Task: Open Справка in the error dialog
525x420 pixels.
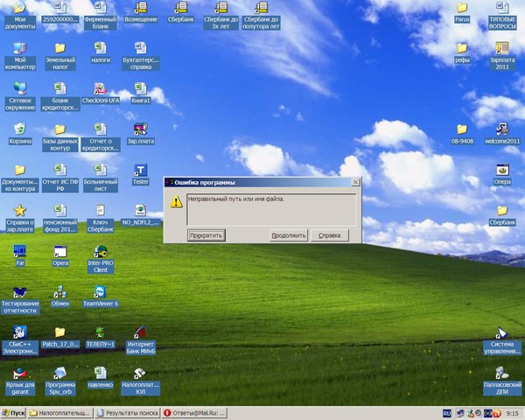Action: click(330, 235)
